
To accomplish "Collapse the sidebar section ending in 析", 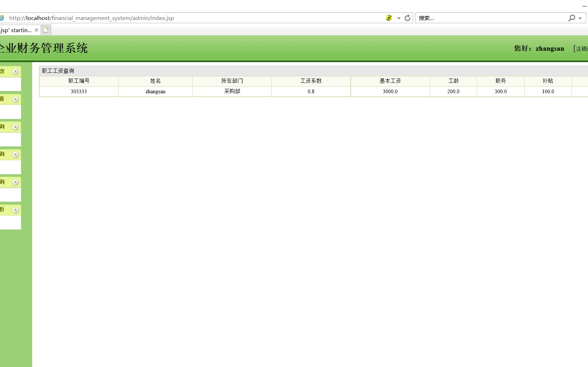I will (15, 210).
